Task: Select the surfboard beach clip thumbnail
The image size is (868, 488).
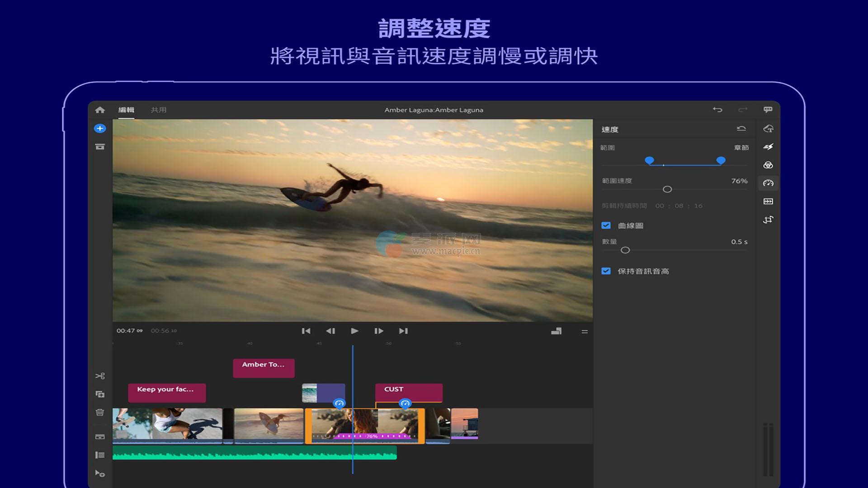Action: click(x=269, y=425)
